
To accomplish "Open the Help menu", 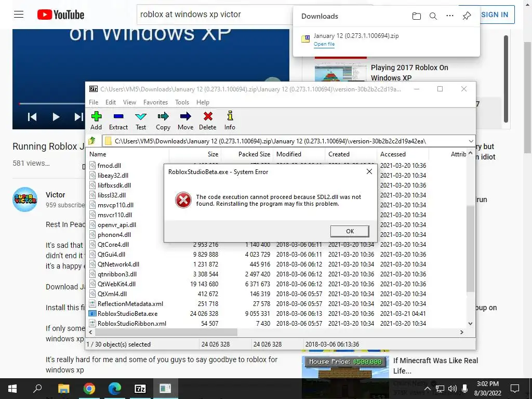I will coord(203,102).
